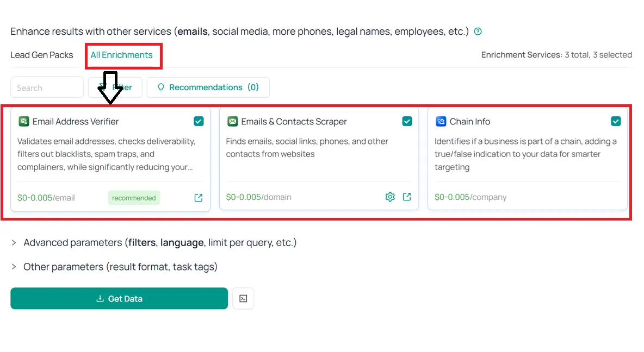Click the Emails & Contacts Scraper envelope icon
Viewport: 644px width, 352px height.
[232, 122]
